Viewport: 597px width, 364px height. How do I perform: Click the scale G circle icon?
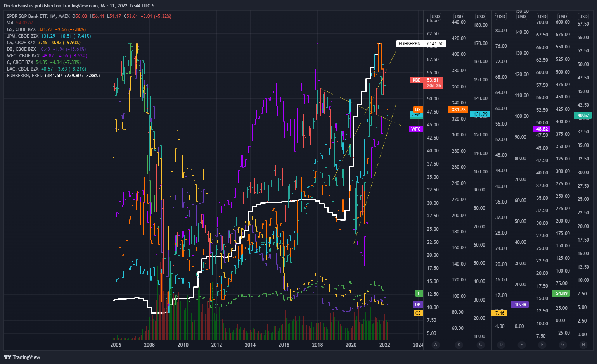pyautogui.click(x=563, y=345)
